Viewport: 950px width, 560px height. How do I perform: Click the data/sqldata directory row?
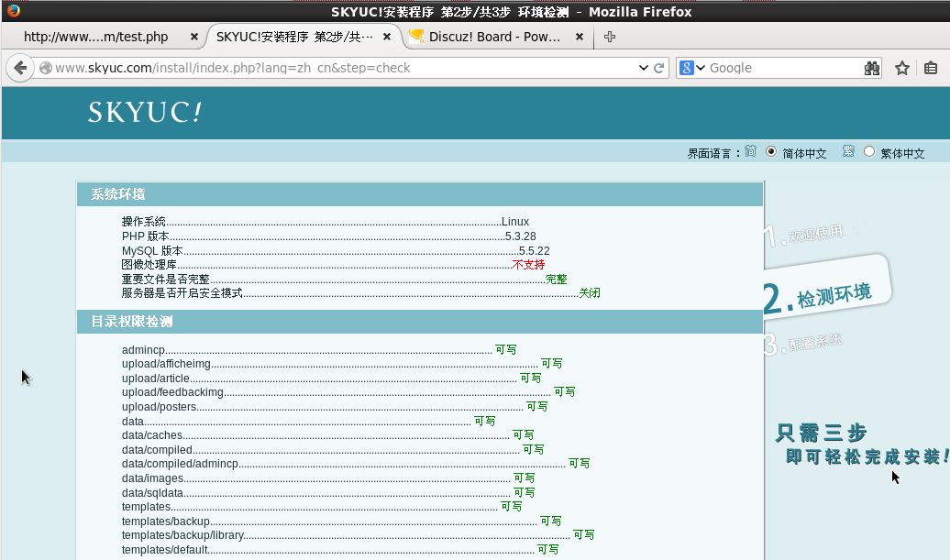(x=328, y=493)
